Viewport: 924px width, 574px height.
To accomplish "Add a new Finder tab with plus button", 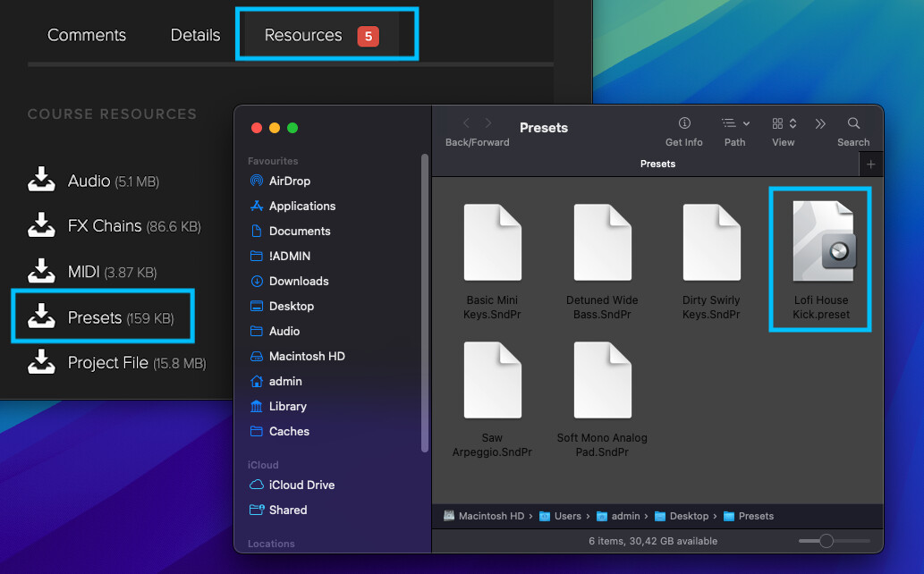I will click(x=871, y=165).
